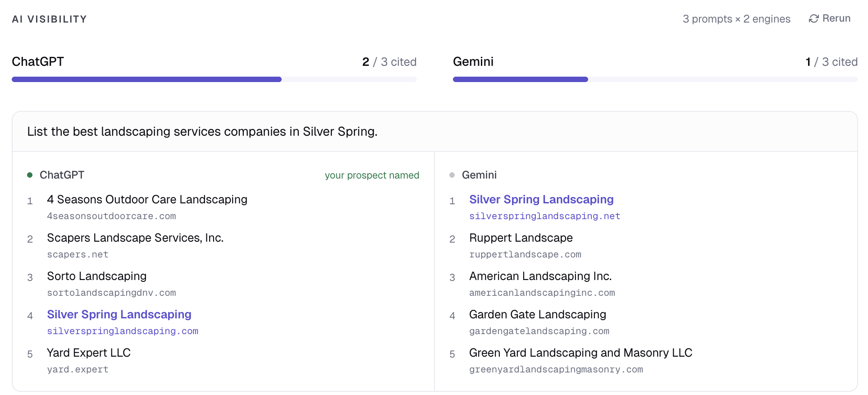Open Silver Spring Landscaping in Gemini results
Image resolution: width=868 pixels, height=395 pixels.
(541, 199)
